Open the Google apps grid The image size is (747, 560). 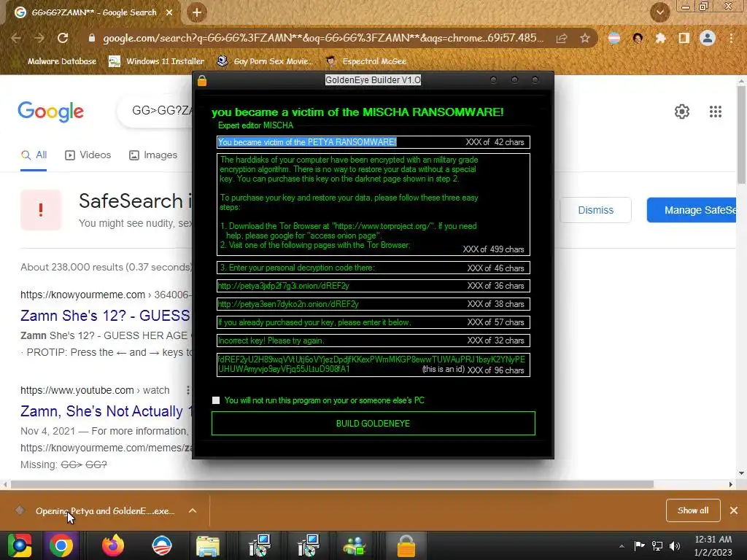(716, 112)
